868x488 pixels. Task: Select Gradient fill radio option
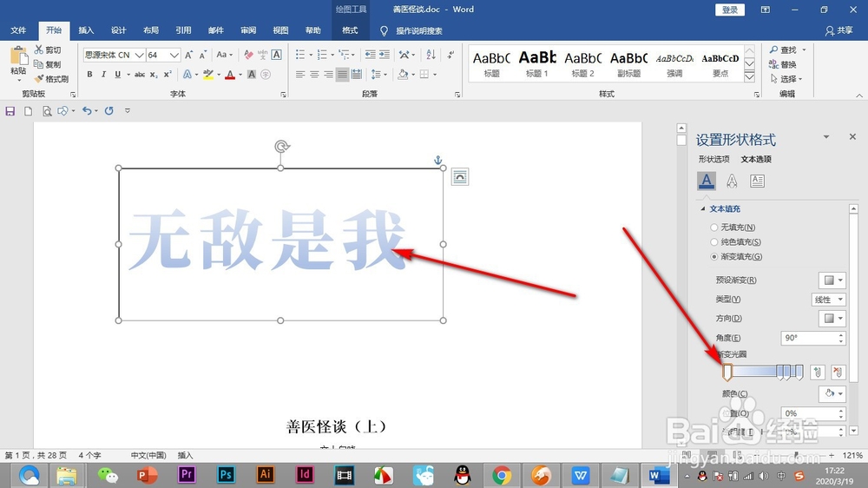click(714, 256)
